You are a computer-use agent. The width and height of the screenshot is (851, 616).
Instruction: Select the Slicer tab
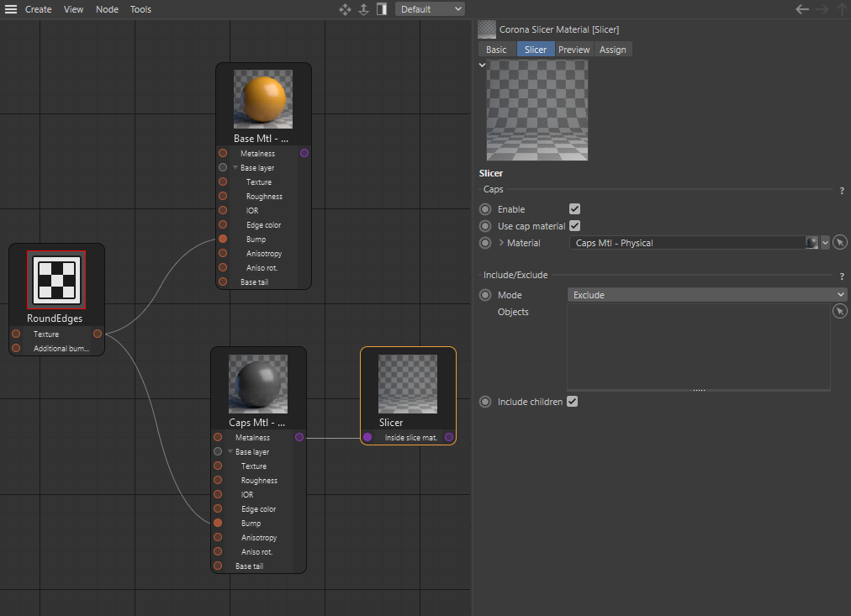(536, 50)
